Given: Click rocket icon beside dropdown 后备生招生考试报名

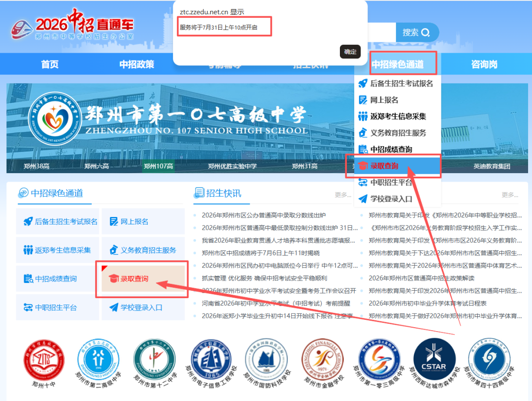Looking at the screenshot, I should coord(363,83).
